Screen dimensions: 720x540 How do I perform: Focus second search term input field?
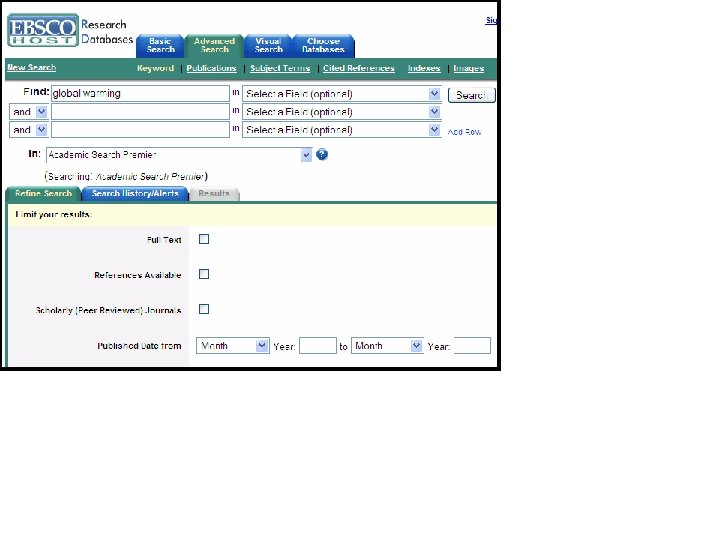(x=140, y=112)
